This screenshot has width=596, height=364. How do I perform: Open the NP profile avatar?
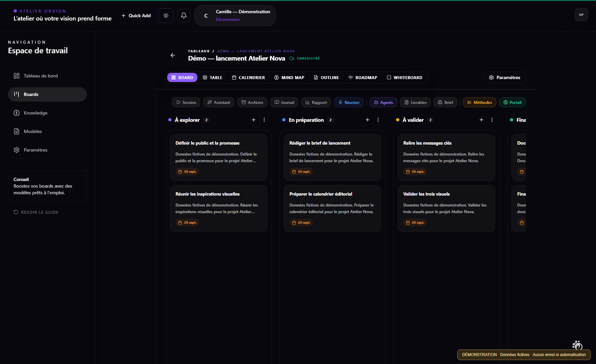coord(581,15)
